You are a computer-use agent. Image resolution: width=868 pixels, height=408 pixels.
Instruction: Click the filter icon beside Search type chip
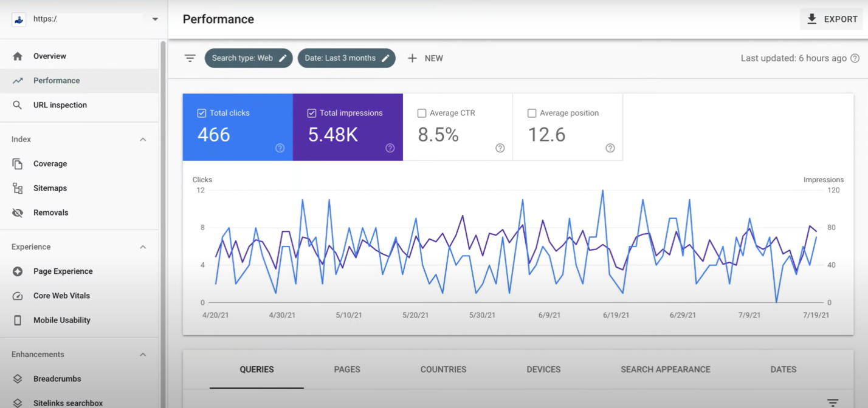tap(190, 58)
